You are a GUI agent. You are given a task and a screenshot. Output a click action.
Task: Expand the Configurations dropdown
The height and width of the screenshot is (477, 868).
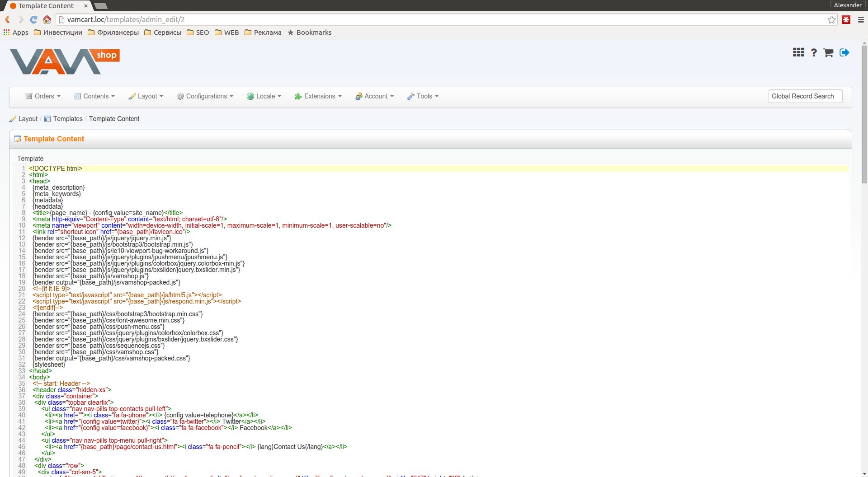[204, 96]
